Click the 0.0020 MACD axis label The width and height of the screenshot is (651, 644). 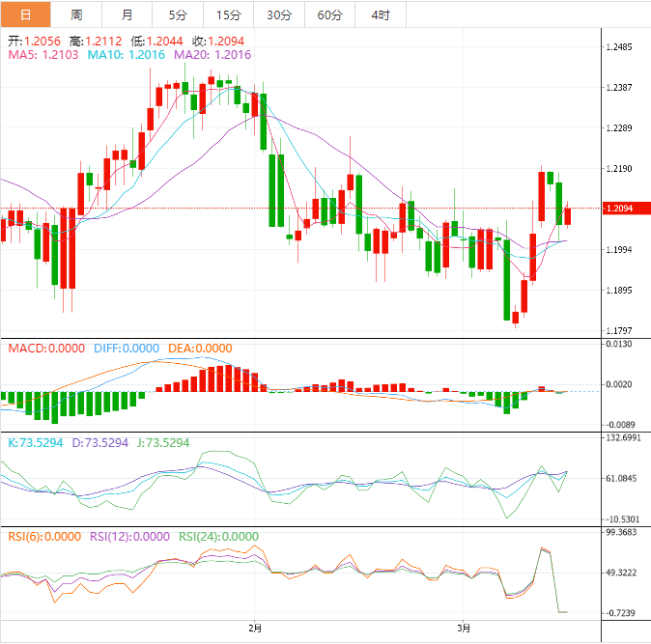click(x=619, y=384)
